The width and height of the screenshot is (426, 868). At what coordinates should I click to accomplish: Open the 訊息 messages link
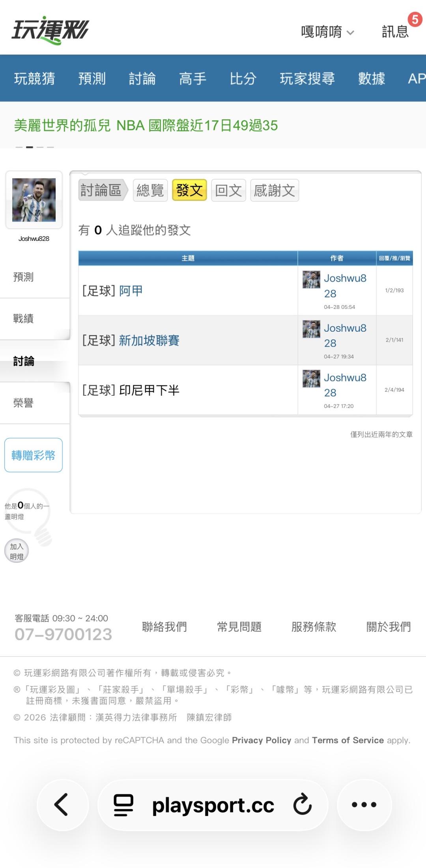pyautogui.click(x=395, y=32)
